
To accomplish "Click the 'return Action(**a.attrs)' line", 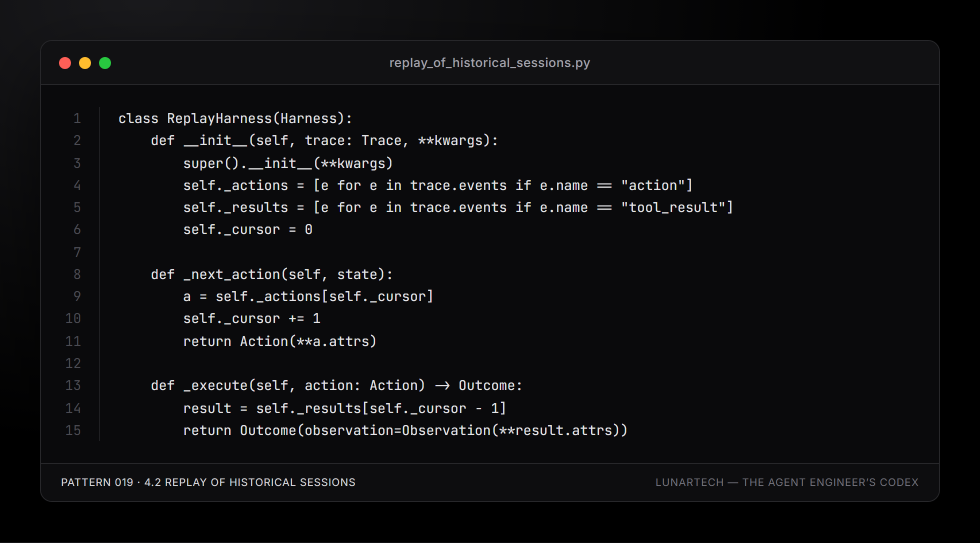I will pos(280,341).
